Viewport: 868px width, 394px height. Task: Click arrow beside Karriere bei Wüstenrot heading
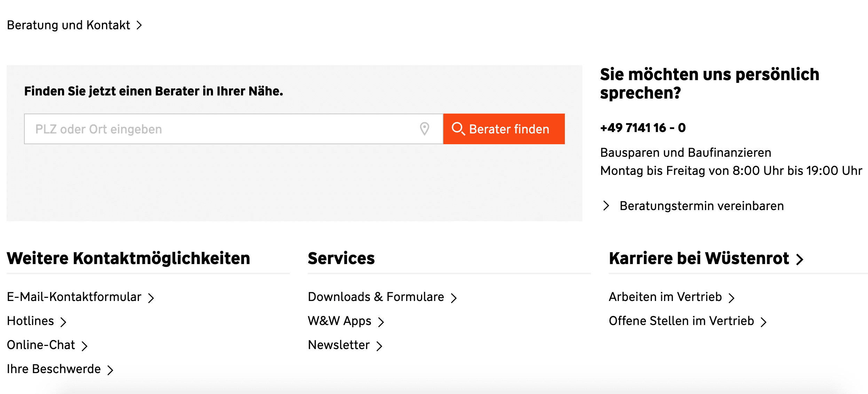point(800,259)
